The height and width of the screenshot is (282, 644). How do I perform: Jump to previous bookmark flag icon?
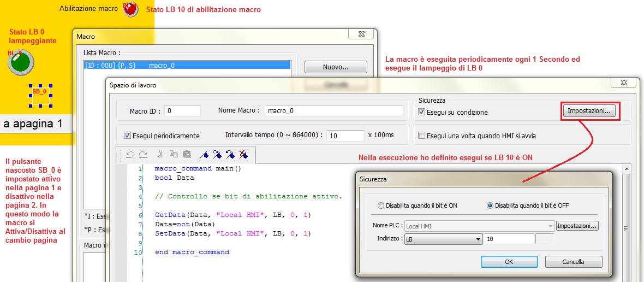click(230, 155)
